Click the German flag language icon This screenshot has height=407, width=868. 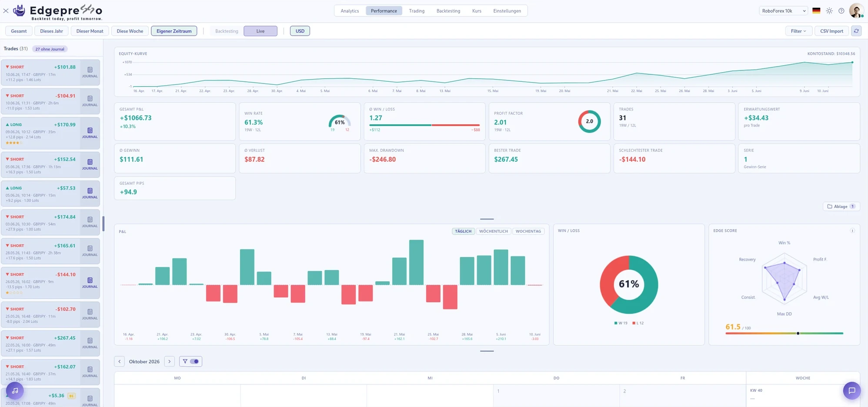coord(816,11)
